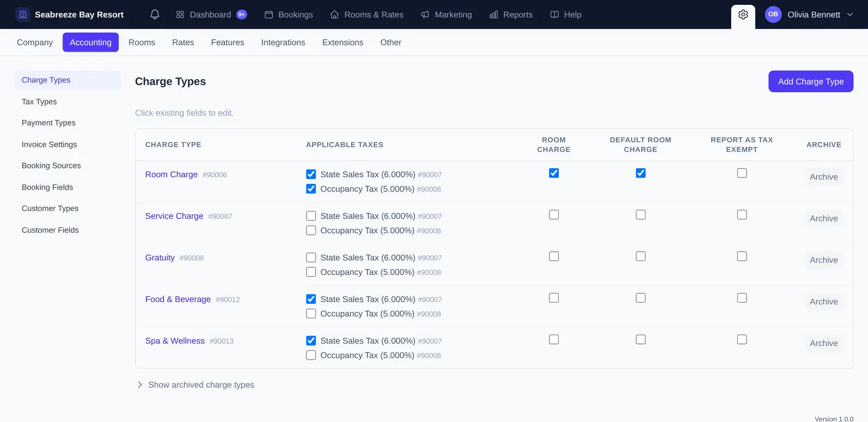Edit the Service Charge name

(174, 216)
